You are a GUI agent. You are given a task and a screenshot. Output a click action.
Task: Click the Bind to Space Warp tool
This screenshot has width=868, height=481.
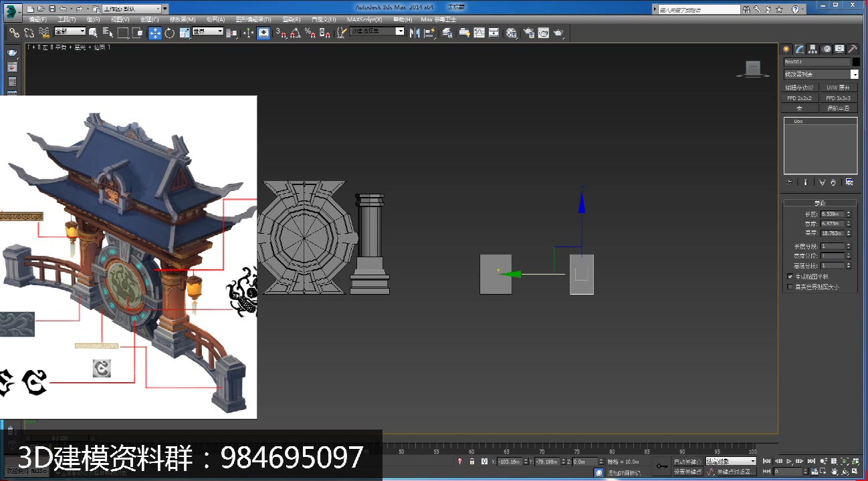click(x=44, y=32)
